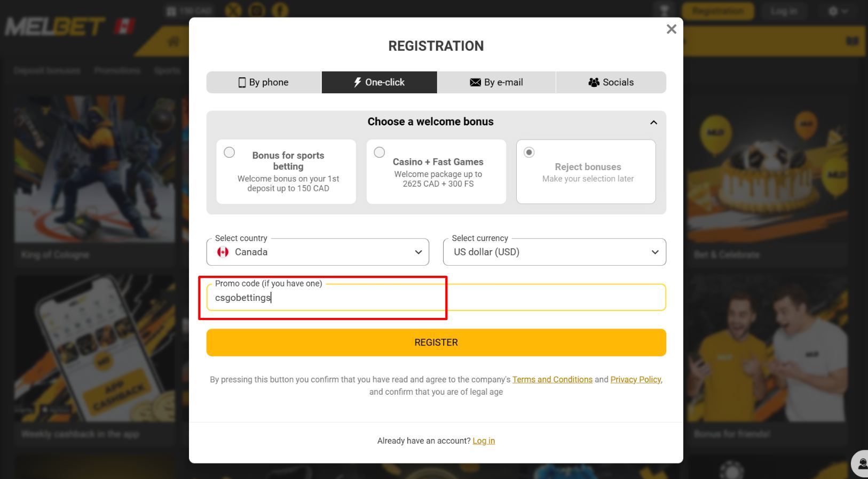Close the registration dialog
Image resolution: width=868 pixels, height=479 pixels.
pos(671,29)
